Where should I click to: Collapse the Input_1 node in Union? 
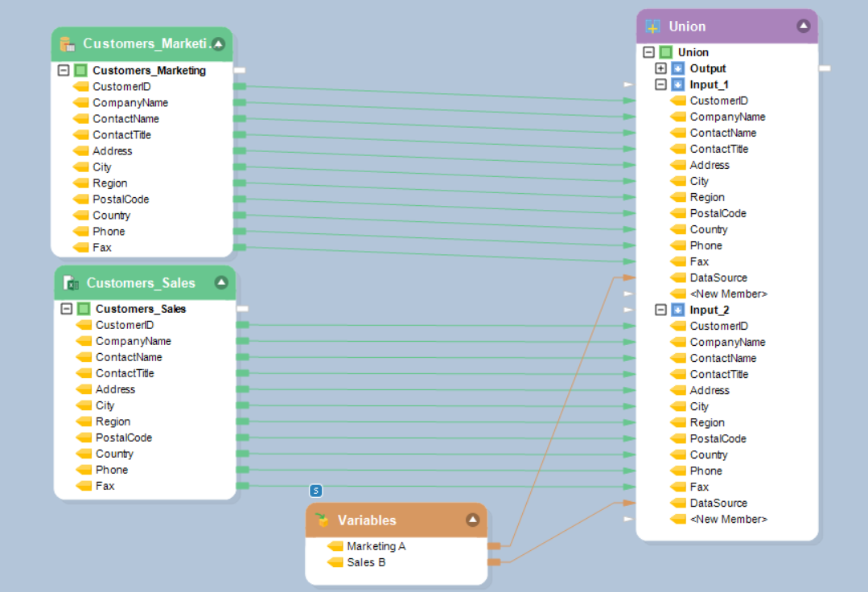click(661, 84)
